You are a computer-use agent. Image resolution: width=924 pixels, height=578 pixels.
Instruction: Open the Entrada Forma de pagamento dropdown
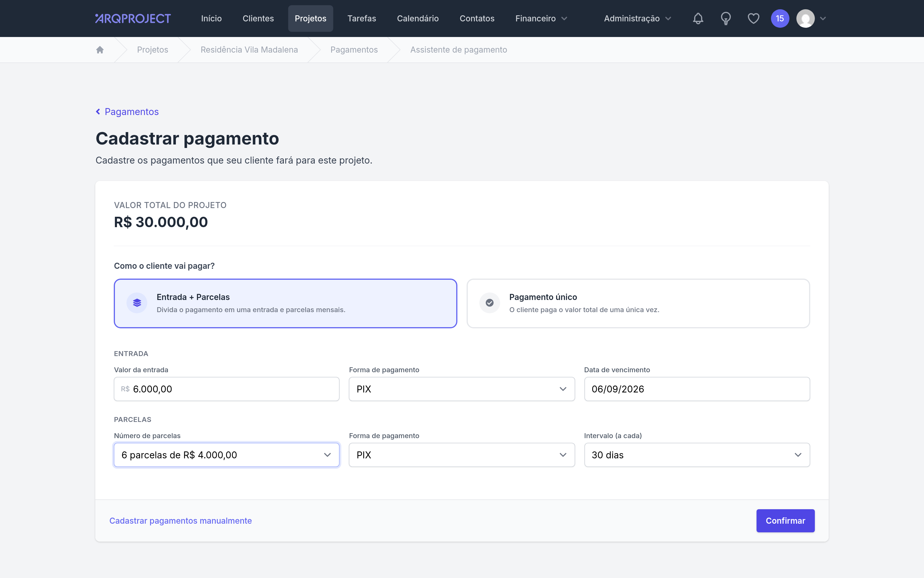462,389
